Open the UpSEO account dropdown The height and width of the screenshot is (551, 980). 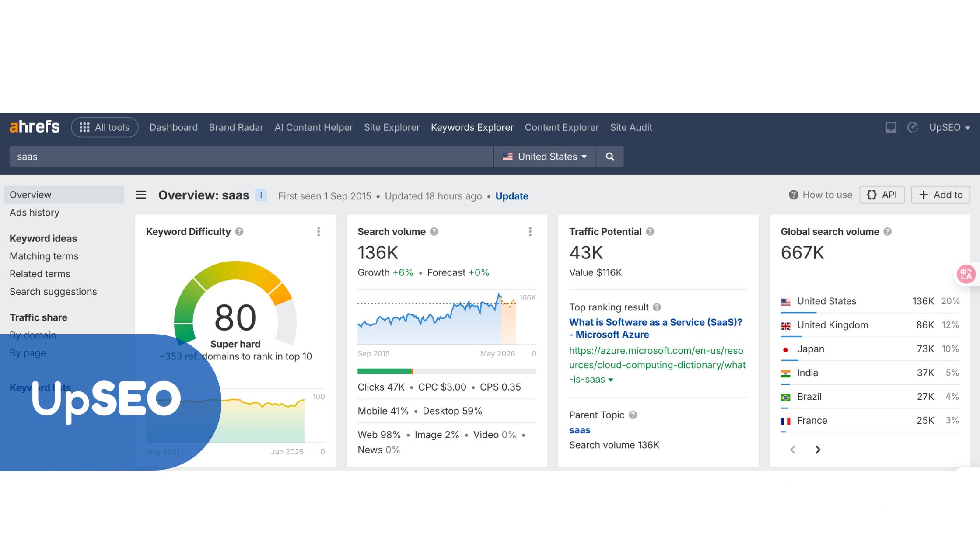[x=949, y=127]
